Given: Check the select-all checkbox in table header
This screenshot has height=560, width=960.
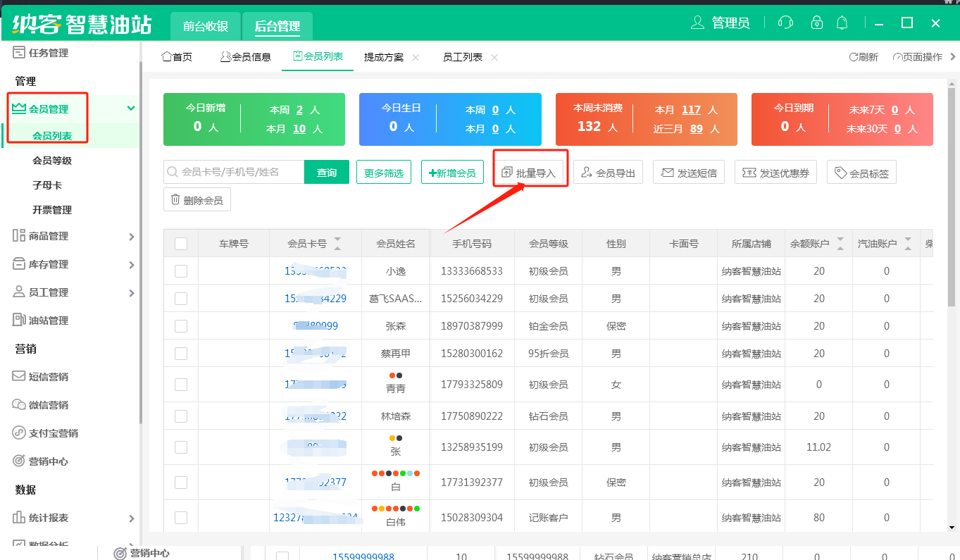Looking at the screenshot, I should 181,244.
